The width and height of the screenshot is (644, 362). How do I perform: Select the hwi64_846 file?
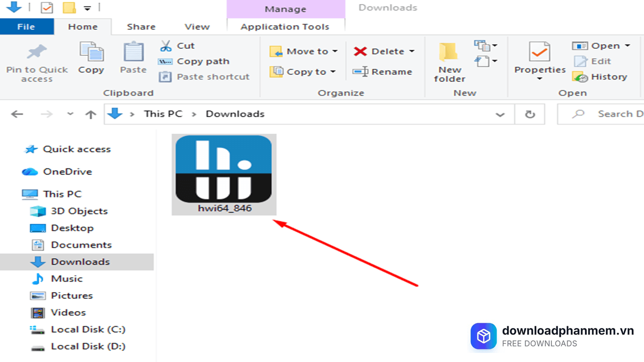point(224,174)
